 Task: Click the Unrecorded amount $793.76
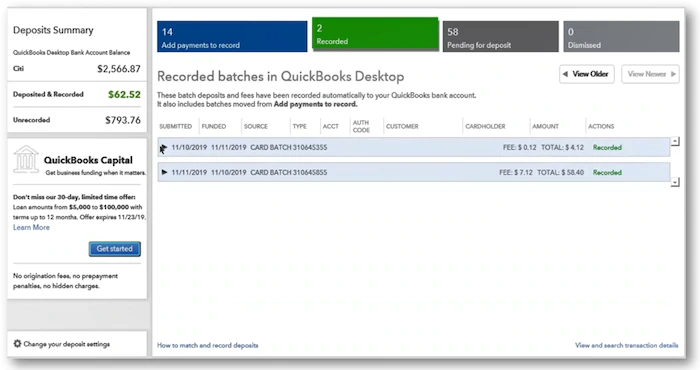[123, 120]
